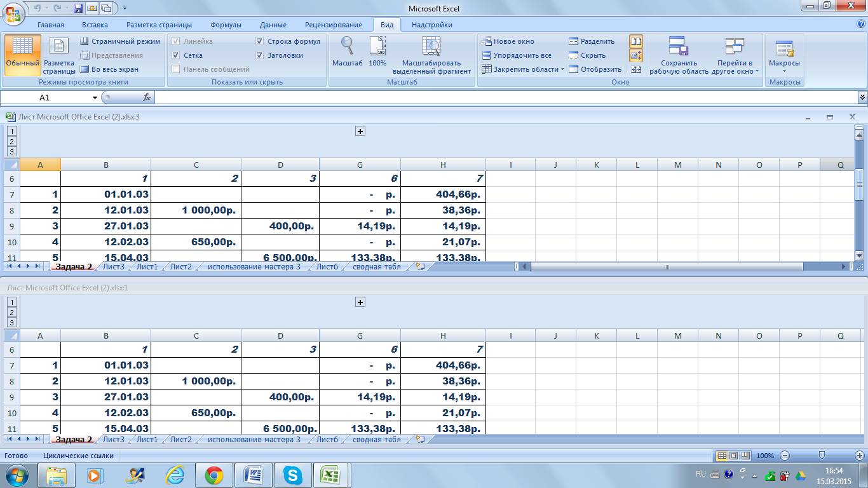
Task: Click Save in the quick access toolbar
Action: (78, 8)
